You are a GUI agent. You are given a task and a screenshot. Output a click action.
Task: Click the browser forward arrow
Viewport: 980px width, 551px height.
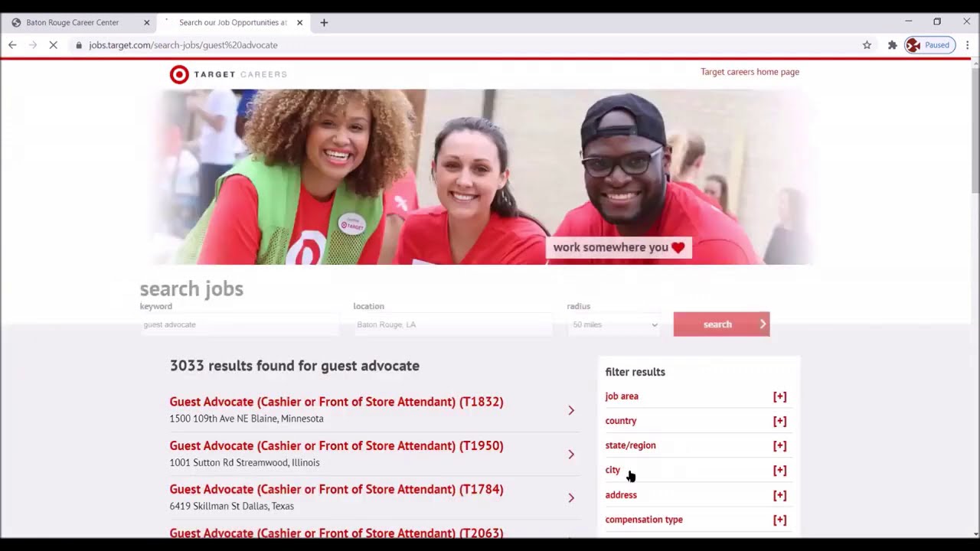33,45
